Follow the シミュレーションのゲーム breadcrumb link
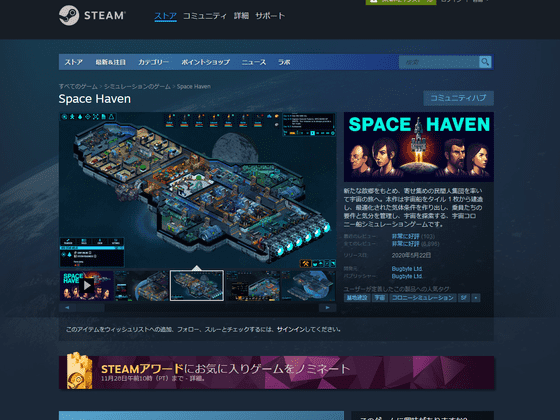Image resolution: width=560 pixels, height=420 pixels. pos(137,86)
